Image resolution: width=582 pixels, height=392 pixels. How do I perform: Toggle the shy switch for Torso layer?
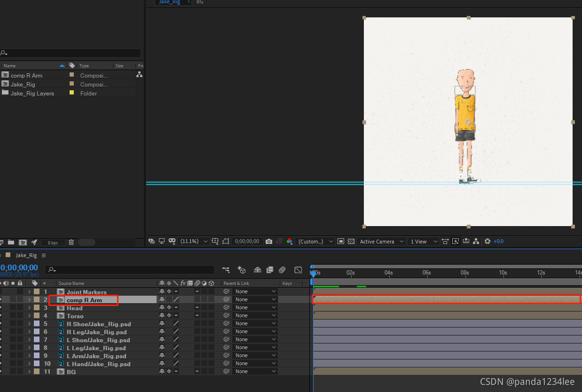(x=162, y=316)
